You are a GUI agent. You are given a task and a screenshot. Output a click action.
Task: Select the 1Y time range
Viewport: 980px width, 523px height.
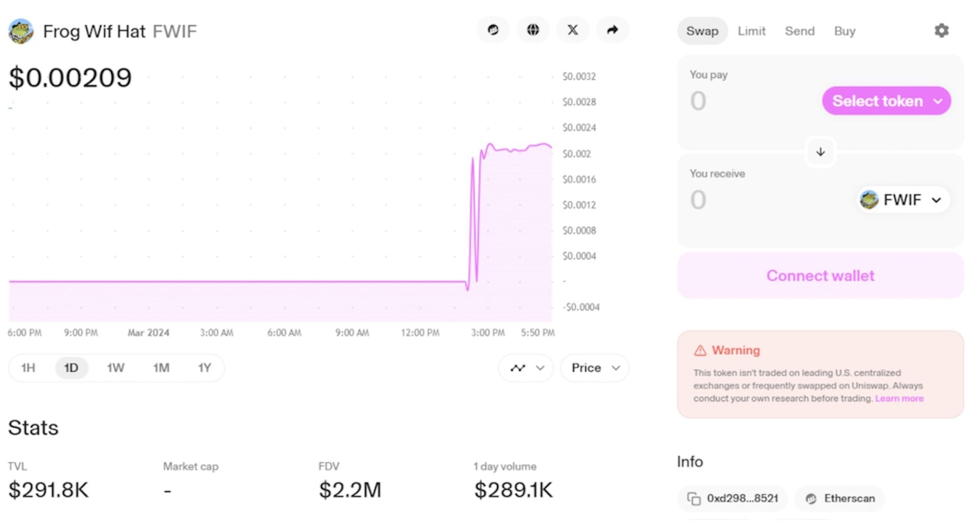204,368
